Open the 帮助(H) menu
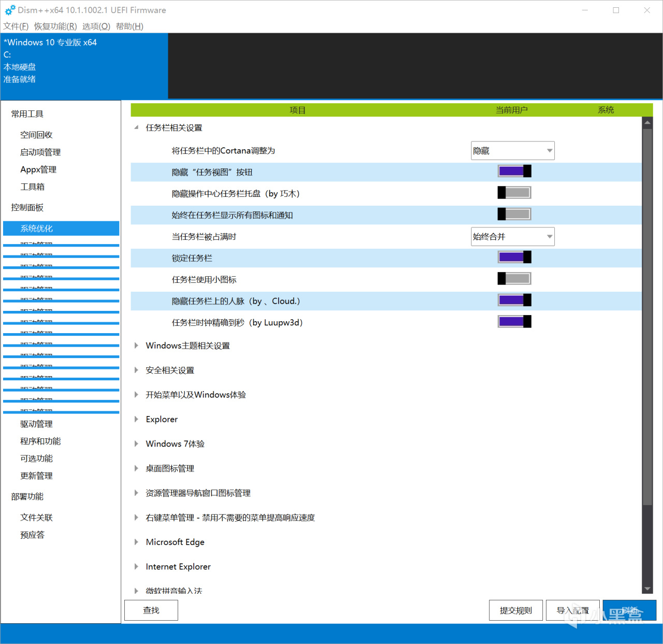Screen dimensions: 663x644 click(x=129, y=26)
